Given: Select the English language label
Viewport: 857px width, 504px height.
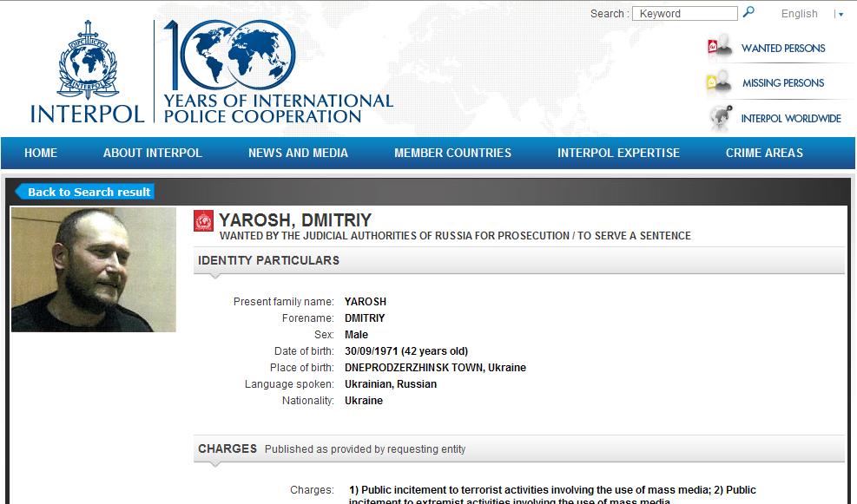Looking at the screenshot, I should [x=799, y=14].
